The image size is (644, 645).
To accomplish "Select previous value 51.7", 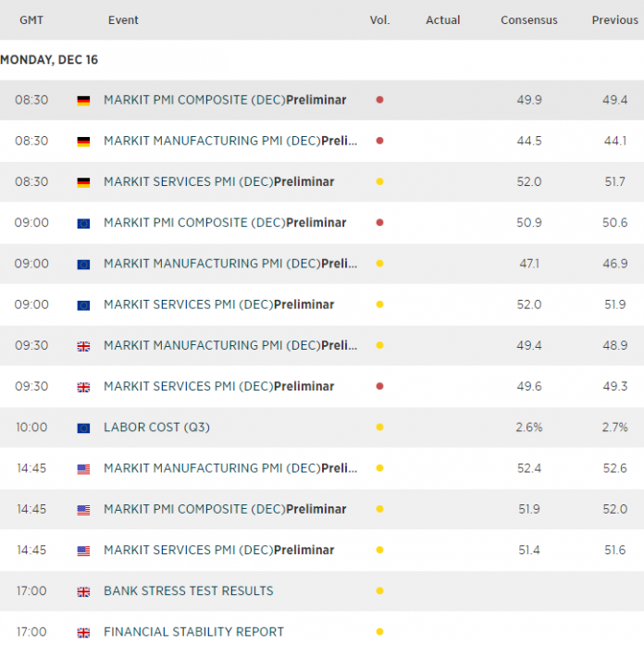I will [x=614, y=181].
